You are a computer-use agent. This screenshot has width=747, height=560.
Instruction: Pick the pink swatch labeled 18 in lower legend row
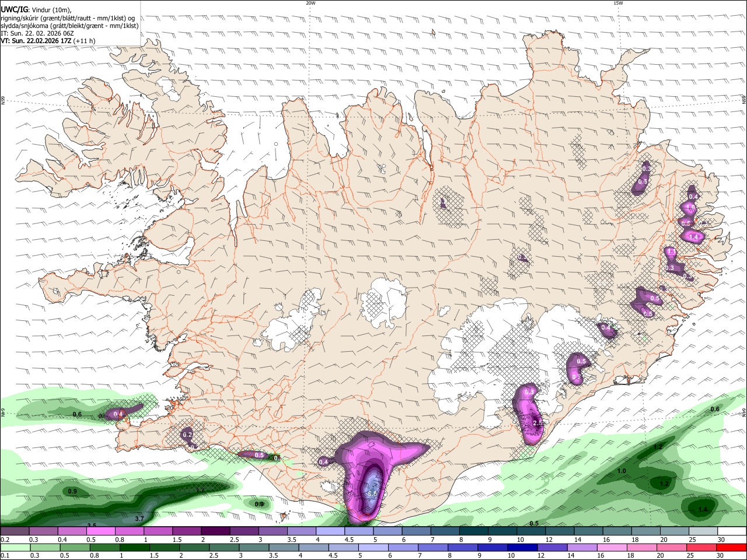(643, 548)
